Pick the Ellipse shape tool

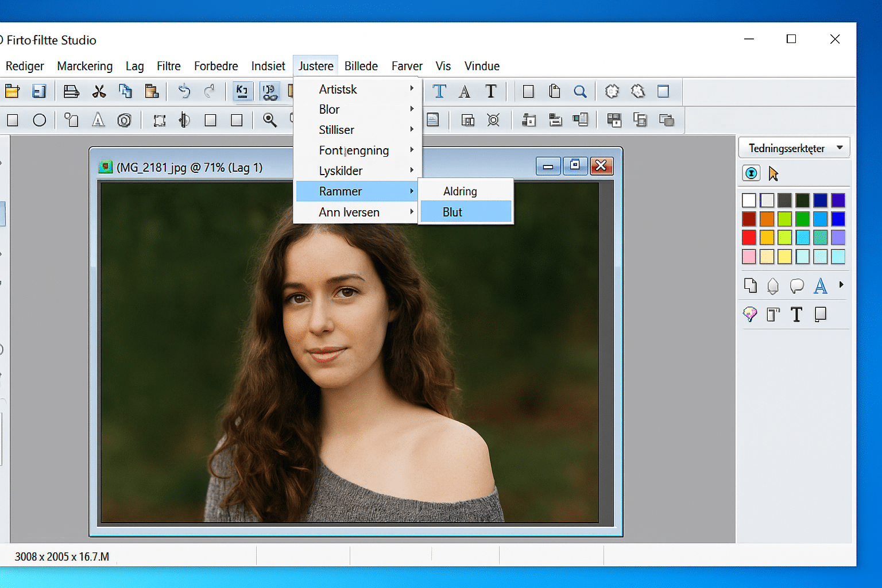click(x=40, y=120)
